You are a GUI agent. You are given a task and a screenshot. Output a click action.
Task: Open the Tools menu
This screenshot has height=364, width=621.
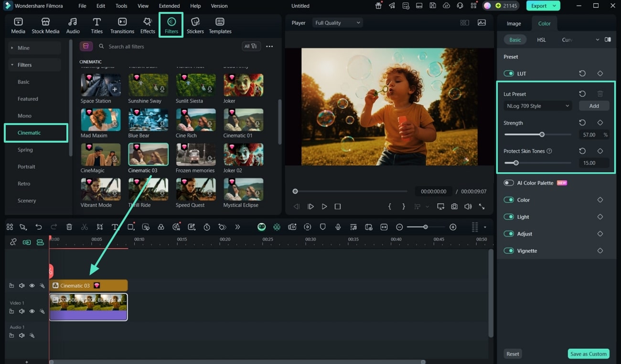pos(121,6)
